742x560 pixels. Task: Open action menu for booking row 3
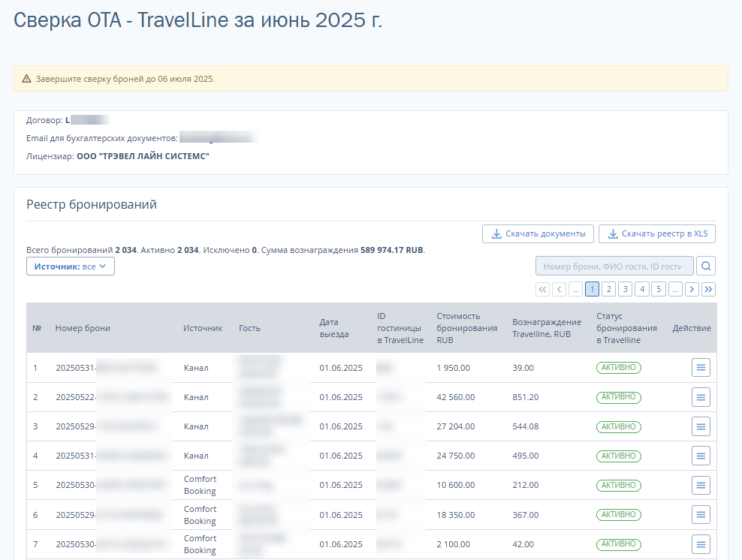701,426
